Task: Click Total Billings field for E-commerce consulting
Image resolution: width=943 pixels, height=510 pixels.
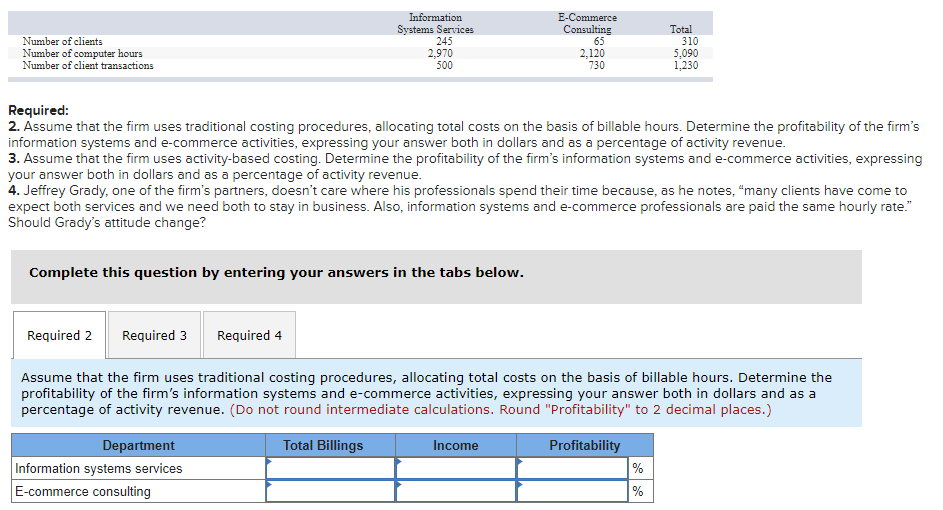Action: 330,491
